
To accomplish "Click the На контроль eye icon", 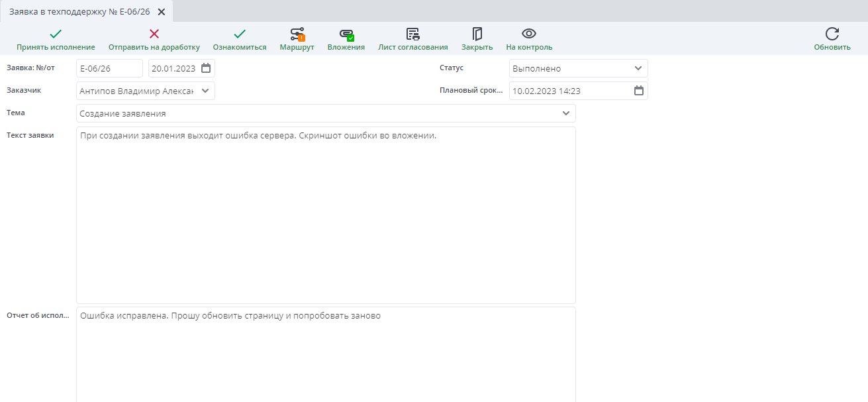I will [529, 34].
